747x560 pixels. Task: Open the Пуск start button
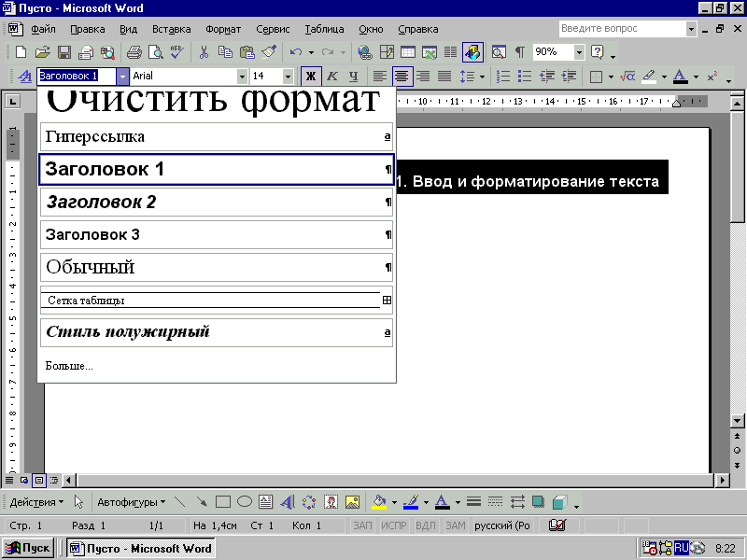pos(29,548)
